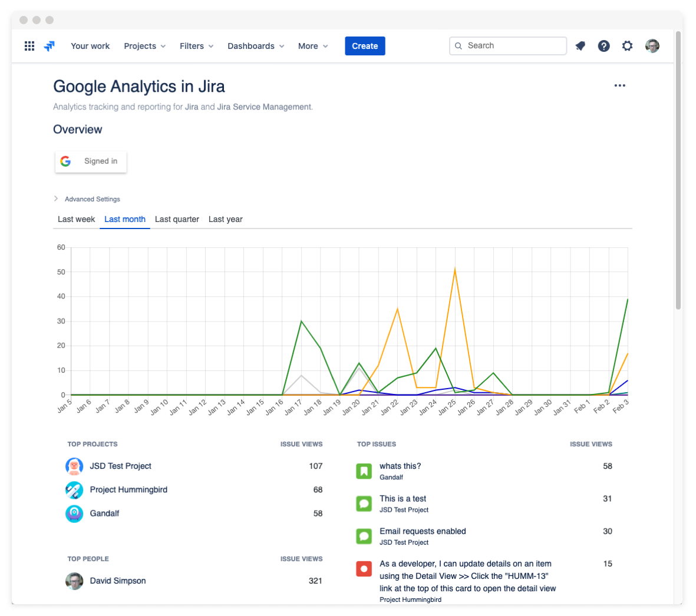Click the Google Signed in button
This screenshot has height=616, width=696.
point(91,161)
